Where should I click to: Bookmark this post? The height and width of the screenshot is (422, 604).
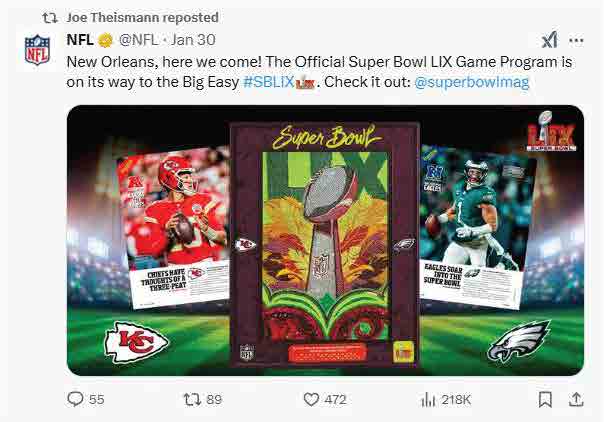(x=545, y=399)
